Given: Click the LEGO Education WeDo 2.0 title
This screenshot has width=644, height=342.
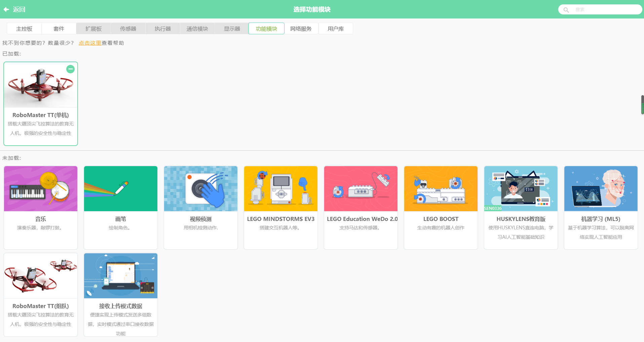Looking at the screenshot, I should (x=362, y=219).
